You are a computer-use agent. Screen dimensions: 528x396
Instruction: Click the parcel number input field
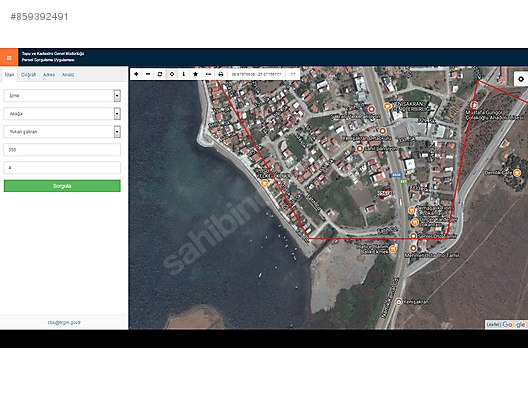pyautogui.click(x=62, y=167)
